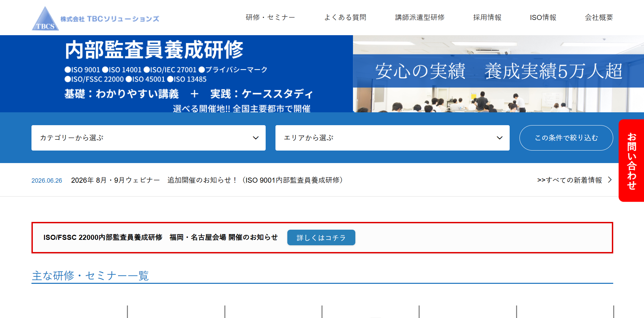Click the ISO/FSSC 22000 福岡・名古屋会場 notice text
Viewport: 644px width, 318px height.
(x=161, y=237)
